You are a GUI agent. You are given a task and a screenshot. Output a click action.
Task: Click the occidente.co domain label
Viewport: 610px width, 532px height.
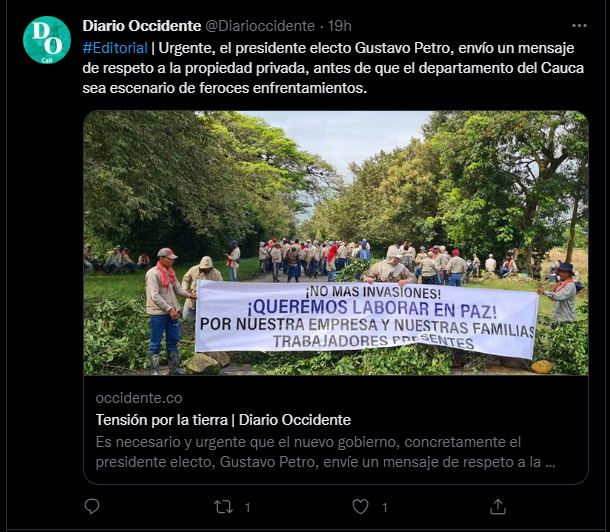(139, 398)
